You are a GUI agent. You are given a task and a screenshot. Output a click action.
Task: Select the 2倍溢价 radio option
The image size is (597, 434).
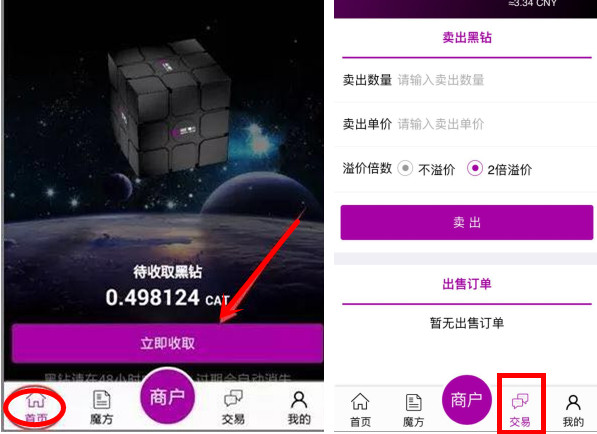[499, 169]
